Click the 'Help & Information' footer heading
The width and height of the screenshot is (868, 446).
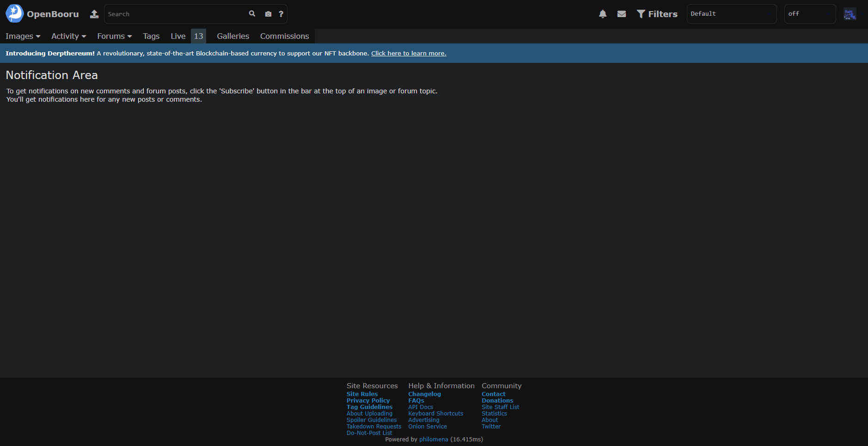pos(441,386)
